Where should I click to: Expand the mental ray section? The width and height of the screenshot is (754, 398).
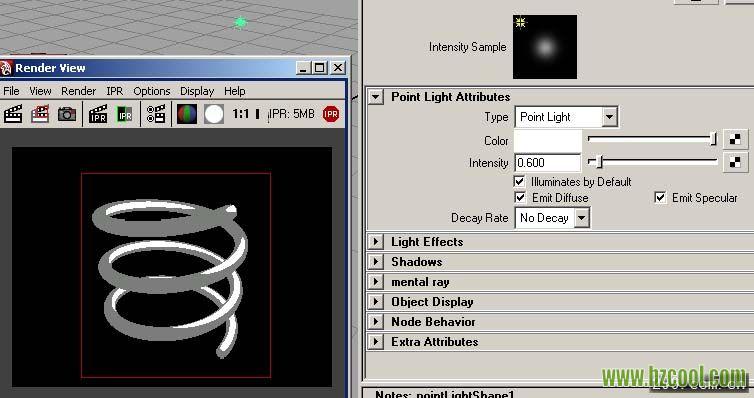tap(376, 282)
